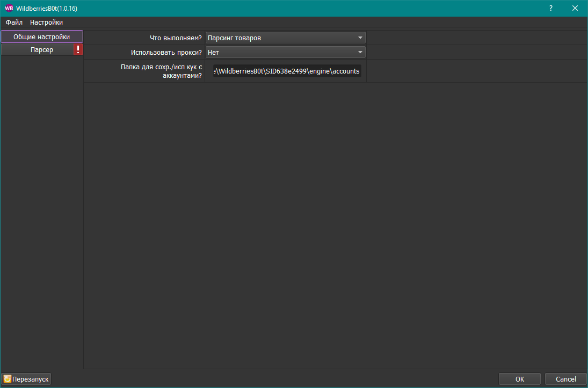
Task: Click the WB app logo icon
Action: tap(9, 8)
